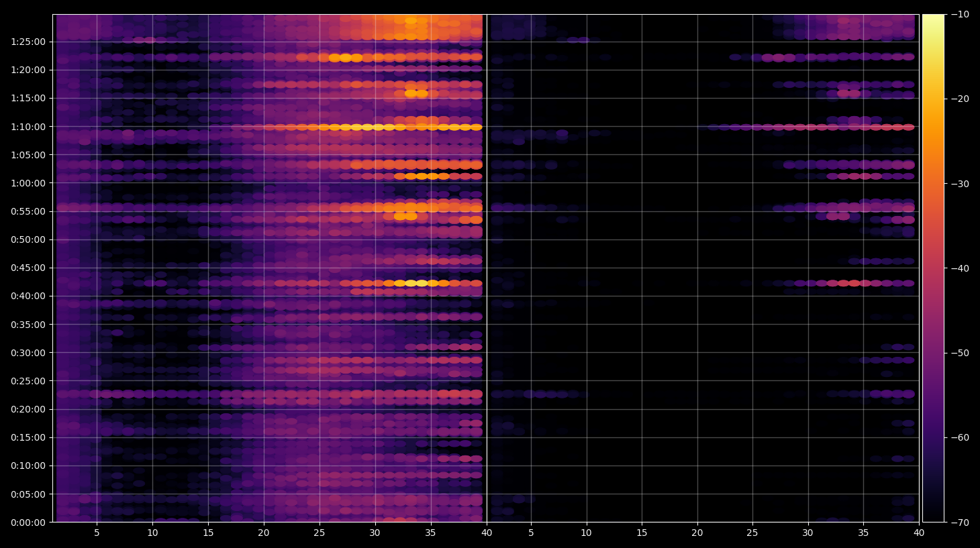
Task: Select the 1:00:00 y-axis tick label
Action: pyautogui.click(x=28, y=183)
